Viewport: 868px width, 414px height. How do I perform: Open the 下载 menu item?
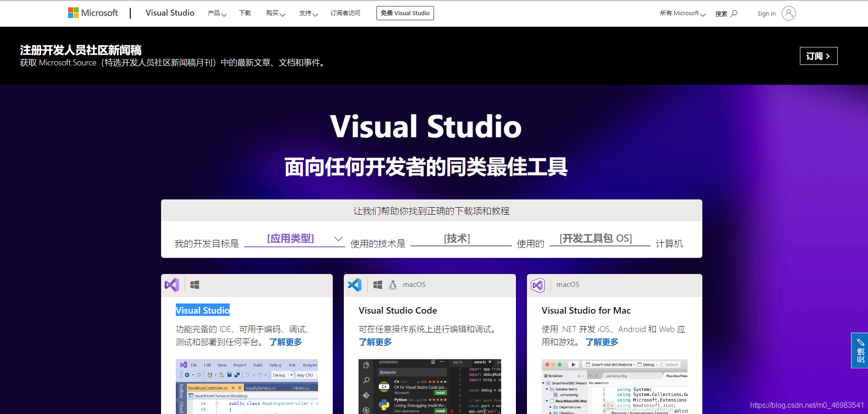[245, 13]
